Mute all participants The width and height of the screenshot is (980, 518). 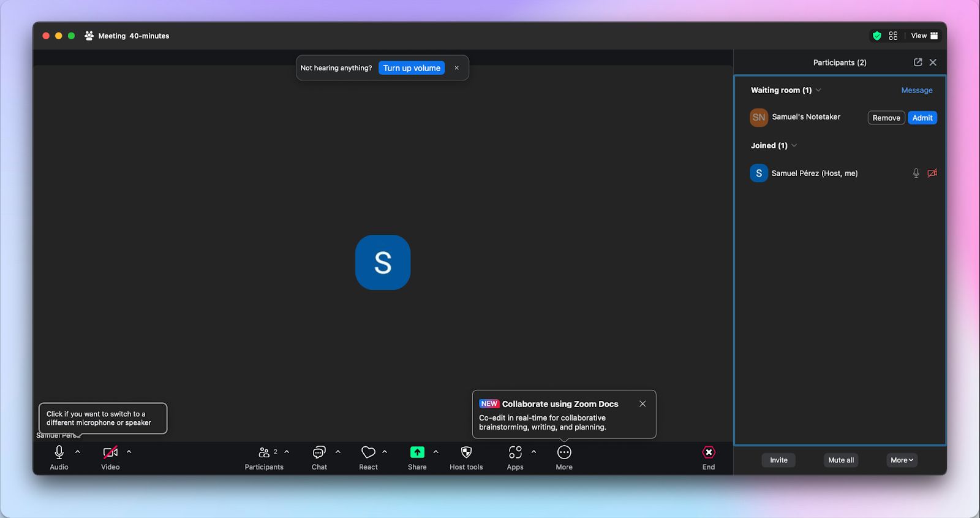pyautogui.click(x=841, y=460)
